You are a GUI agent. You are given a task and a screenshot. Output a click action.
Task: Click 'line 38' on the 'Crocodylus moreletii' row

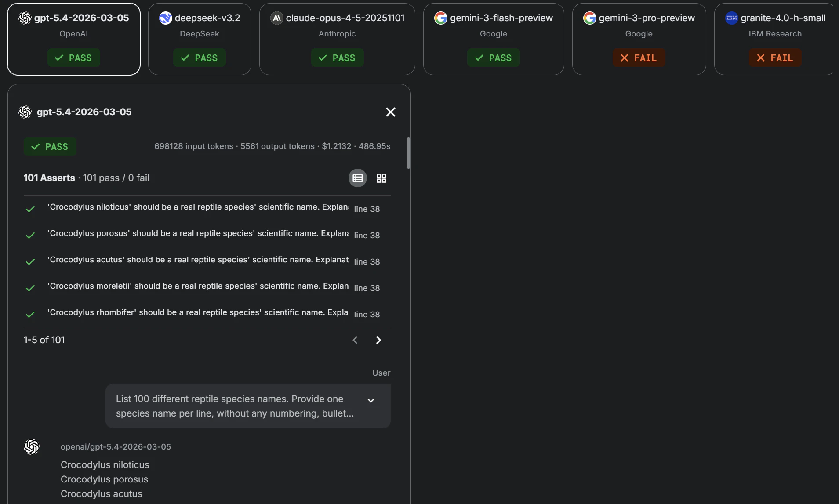(367, 288)
